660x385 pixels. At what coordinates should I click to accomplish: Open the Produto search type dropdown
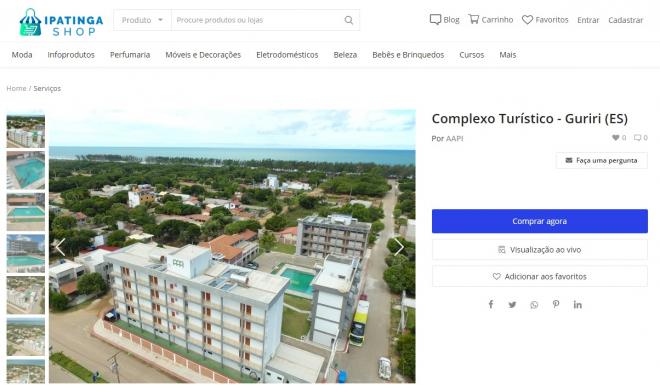pos(142,20)
